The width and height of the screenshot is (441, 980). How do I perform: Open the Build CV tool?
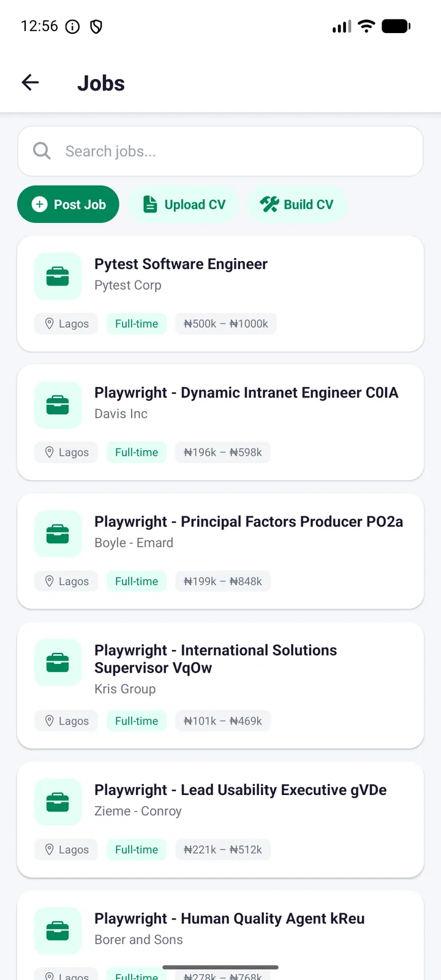coord(297,205)
